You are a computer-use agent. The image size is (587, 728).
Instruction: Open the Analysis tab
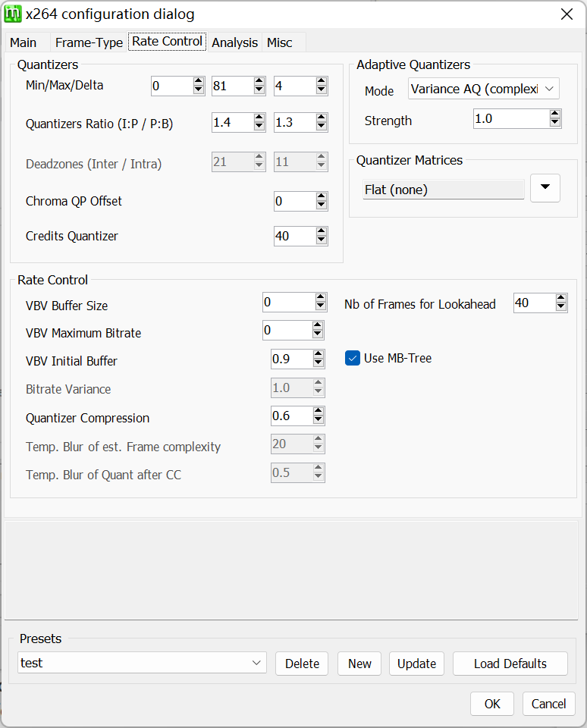(x=234, y=42)
